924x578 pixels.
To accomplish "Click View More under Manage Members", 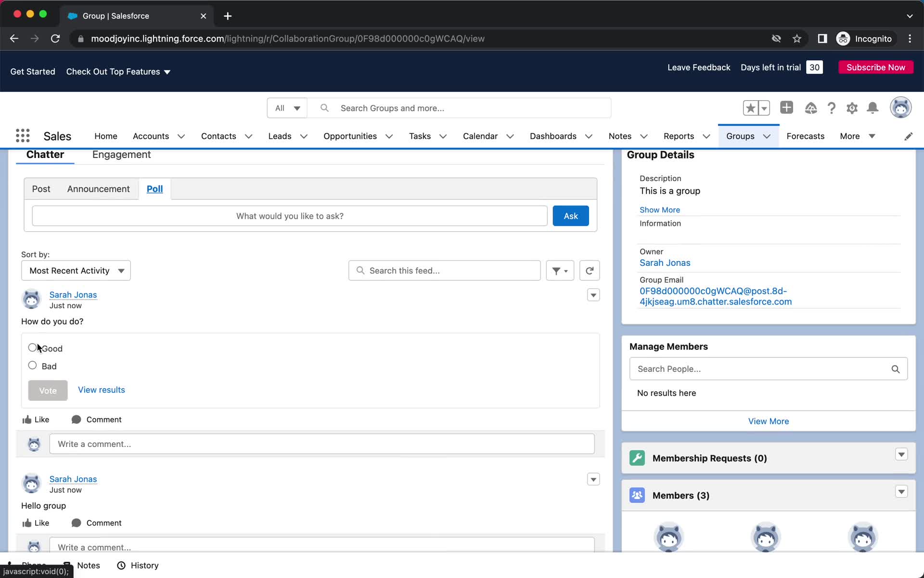I will click(769, 421).
